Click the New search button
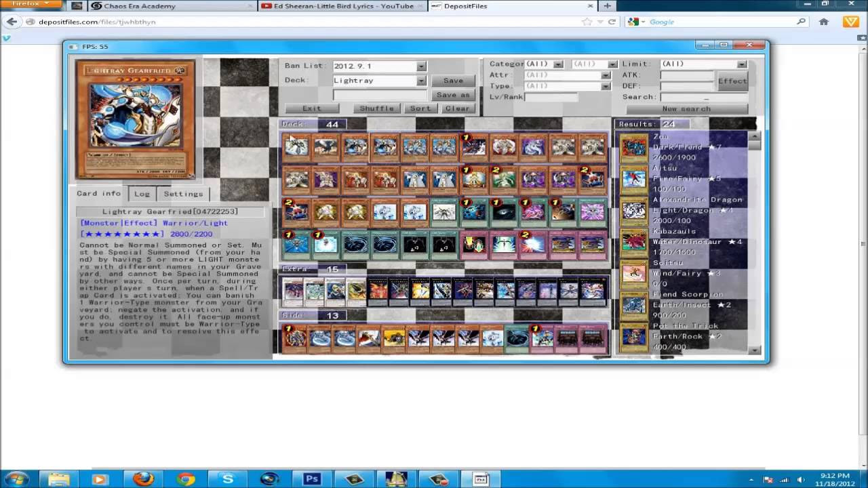 (686, 108)
